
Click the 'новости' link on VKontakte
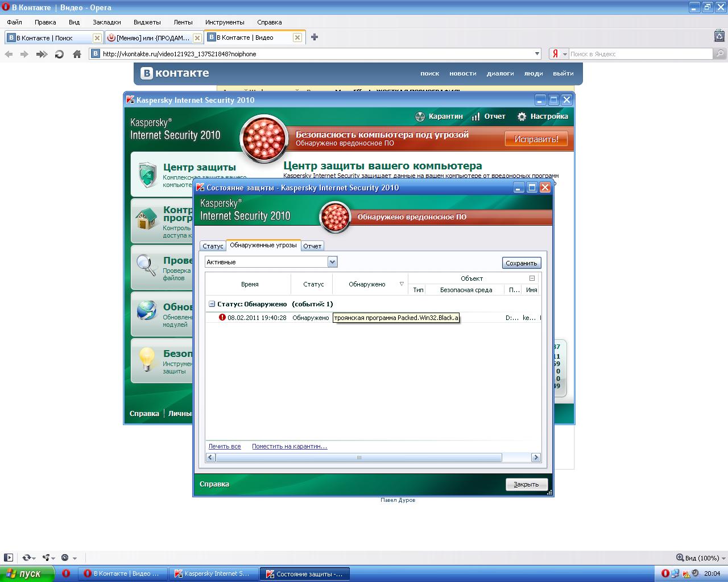463,73
